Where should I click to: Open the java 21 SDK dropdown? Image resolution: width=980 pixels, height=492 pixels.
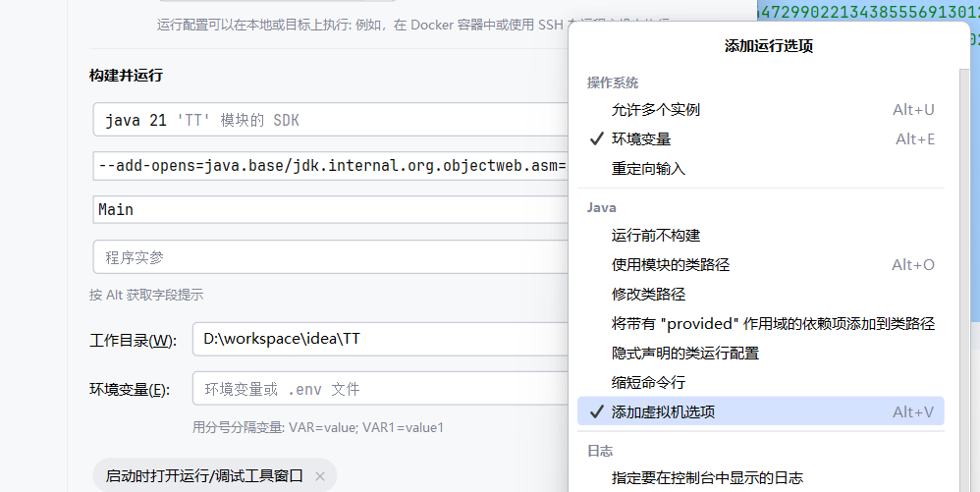coord(331,120)
